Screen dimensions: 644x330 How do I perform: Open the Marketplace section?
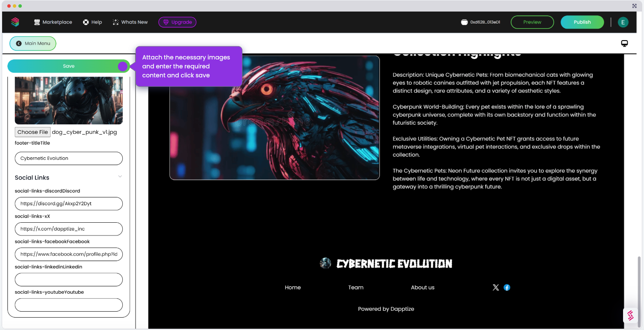pyautogui.click(x=53, y=22)
